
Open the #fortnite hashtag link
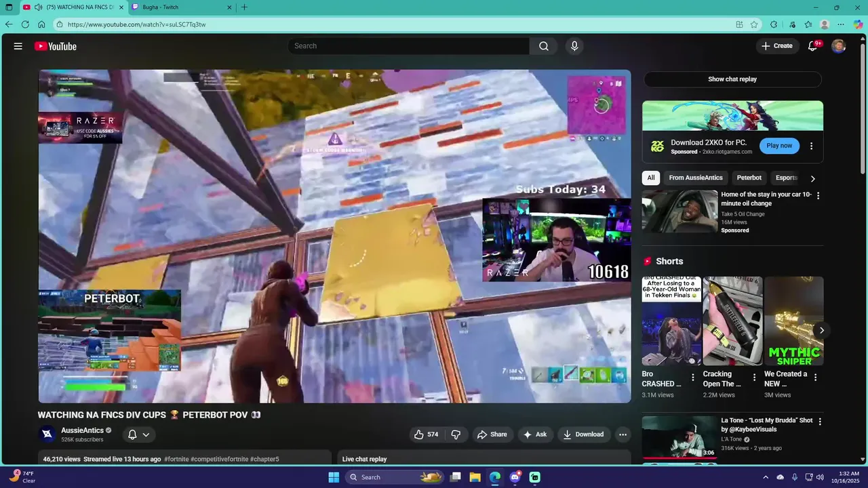tap(176, 459)
